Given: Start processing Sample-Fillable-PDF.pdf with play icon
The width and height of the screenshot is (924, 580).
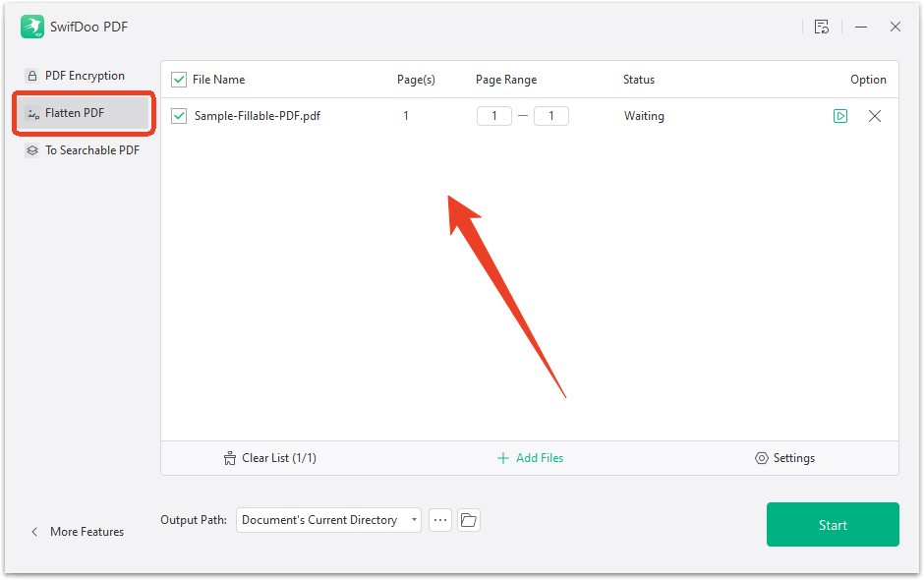Looking at the screenshot, I should pyautogui.click(x=840, y=116).
